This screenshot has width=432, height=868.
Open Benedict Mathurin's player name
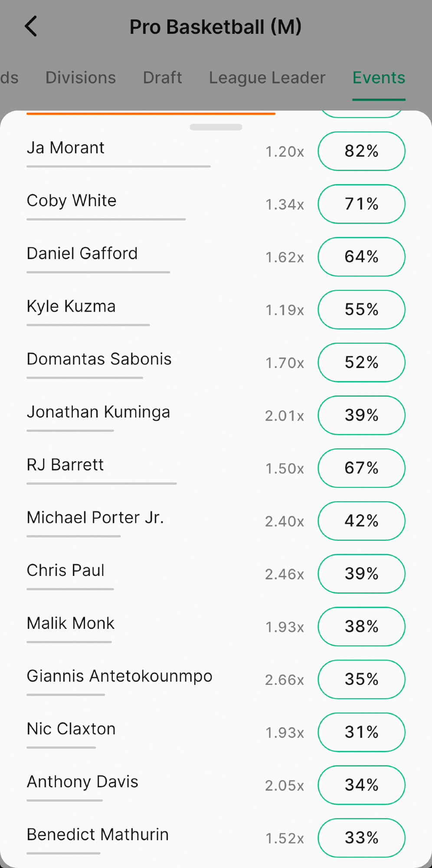[x=98, y=835]
